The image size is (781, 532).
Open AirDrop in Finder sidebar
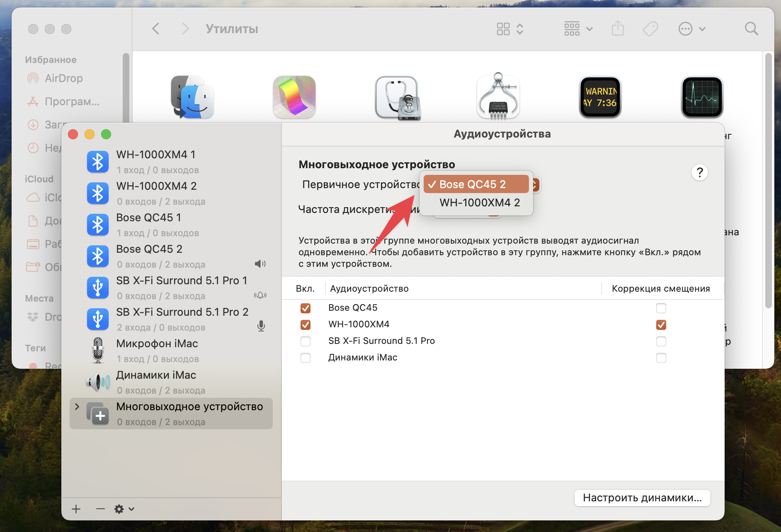click(63, 78)
